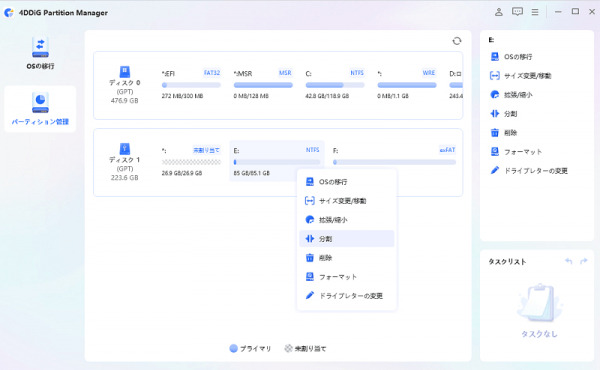The height and width of the screenshot is (370, 600).
Task: Click the refresh disk list icon
Action: 457,41
